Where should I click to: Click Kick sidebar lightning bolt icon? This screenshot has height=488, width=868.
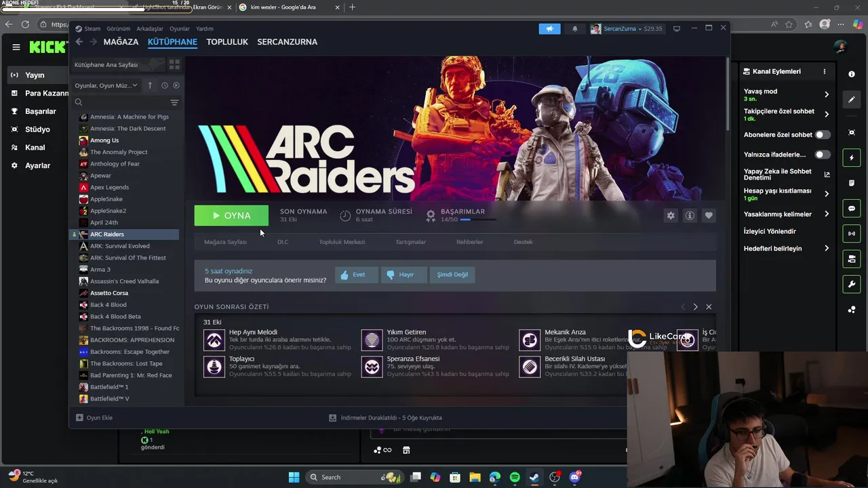click(852, 158)
